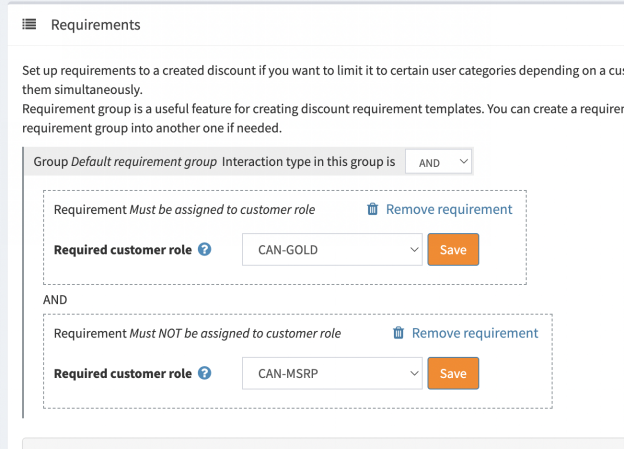
Task: Click 'Must be assigned to customer role' text
Action: [x=222, y=210]
